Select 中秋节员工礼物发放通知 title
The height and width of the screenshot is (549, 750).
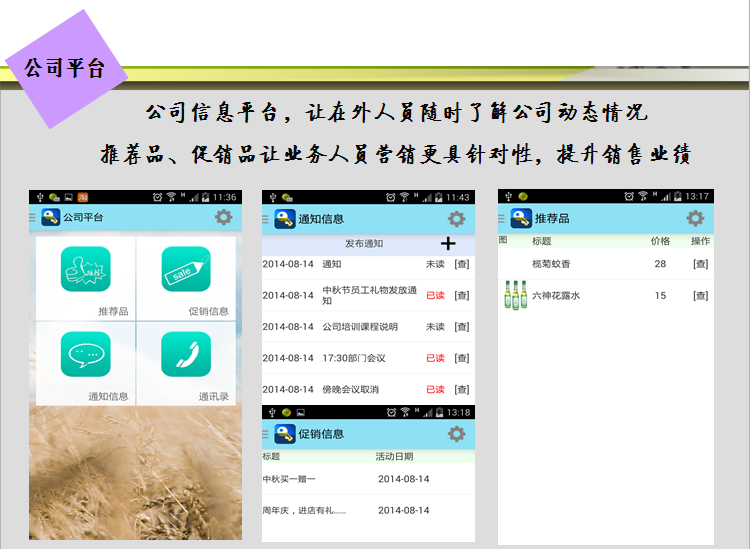(x=370, y=296)
